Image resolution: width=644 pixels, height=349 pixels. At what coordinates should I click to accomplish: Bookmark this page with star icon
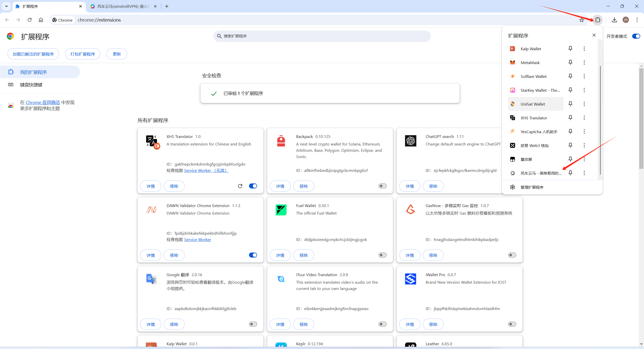coord(582,20)
